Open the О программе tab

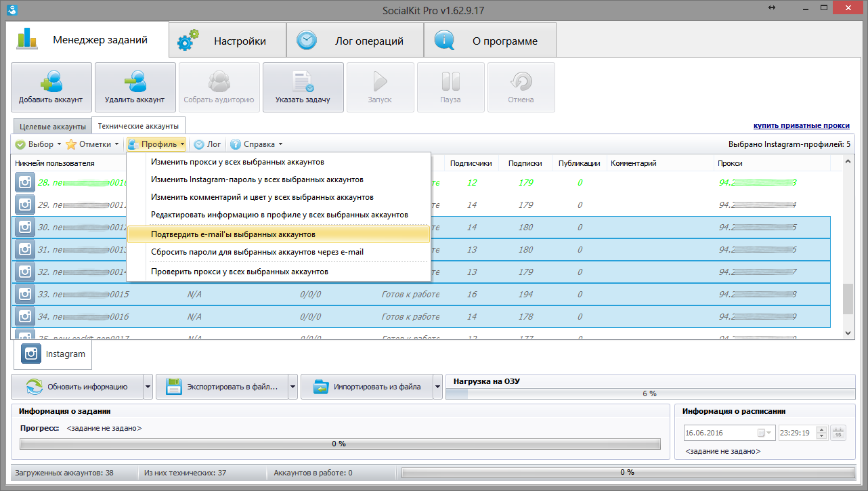[x=490, y=41]
